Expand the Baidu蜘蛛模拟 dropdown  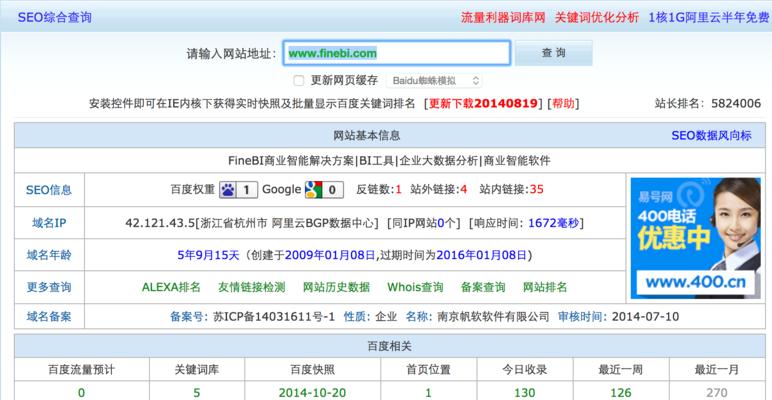(x=435, y=80)
